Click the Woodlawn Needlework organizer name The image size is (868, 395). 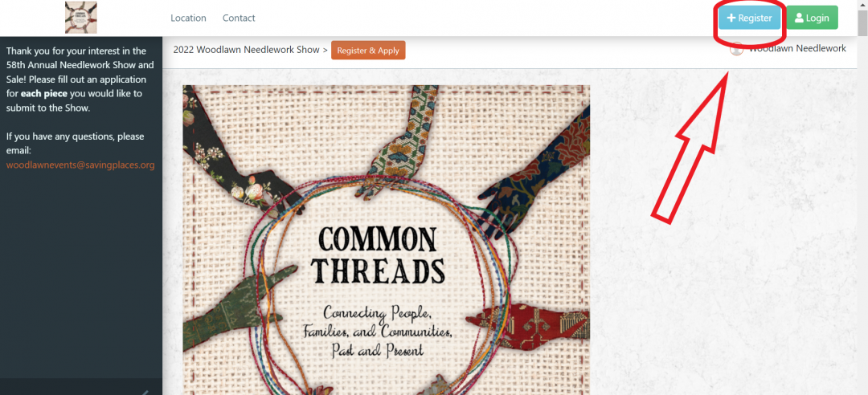[x=798, y=49]
